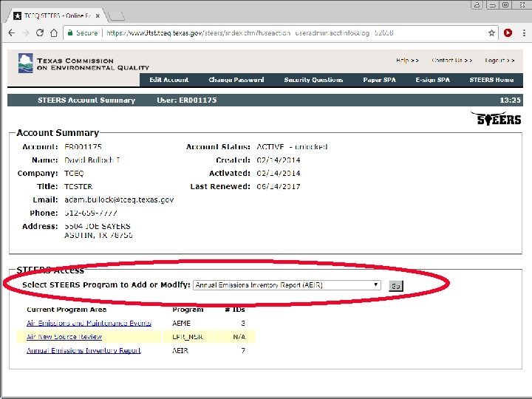
Task: Click the STEERS longhorn logo
Action: pyautogui.click(x=496, y=118)
